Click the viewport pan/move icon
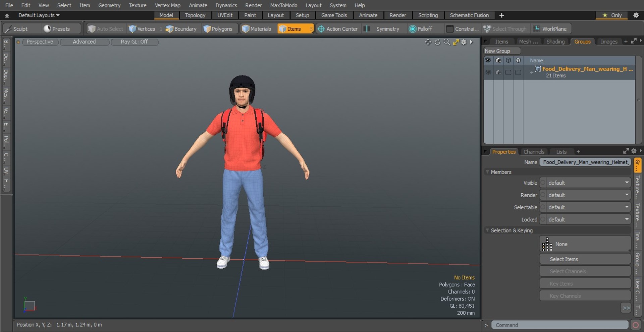Viewport: 644px width, 332px height. coord(428,42)
